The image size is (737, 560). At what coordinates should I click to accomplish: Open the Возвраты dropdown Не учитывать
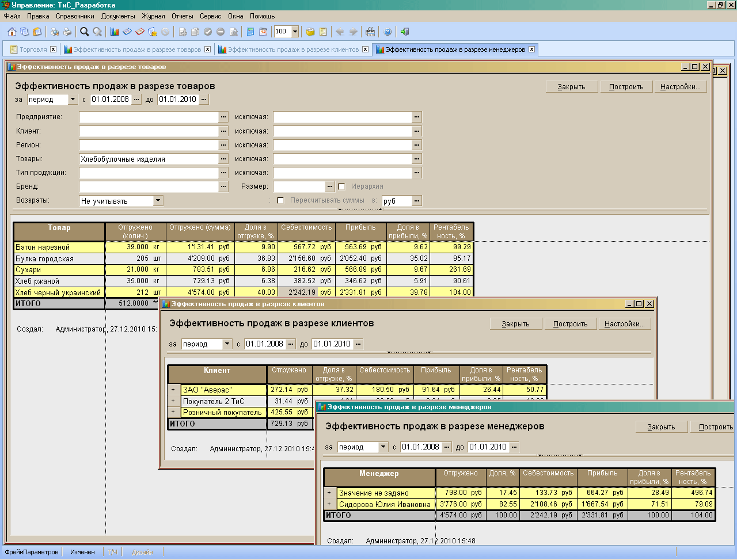click(x=158, y=201)
